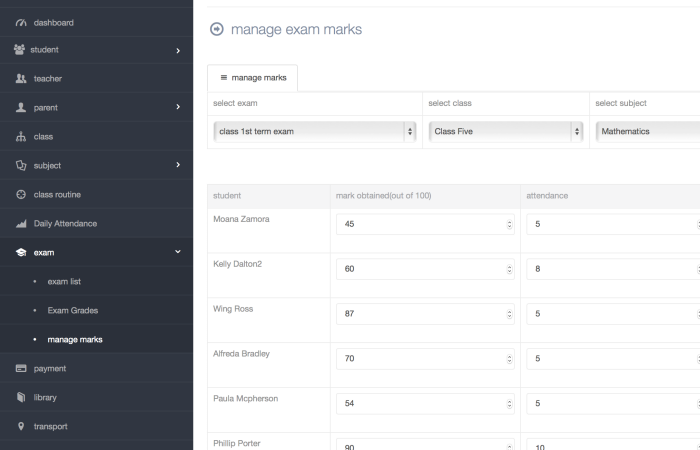This screenshot has width=700, height=450.
Task: Click Kelly Dalton2's attendance field
Action: tap(610, 269)
